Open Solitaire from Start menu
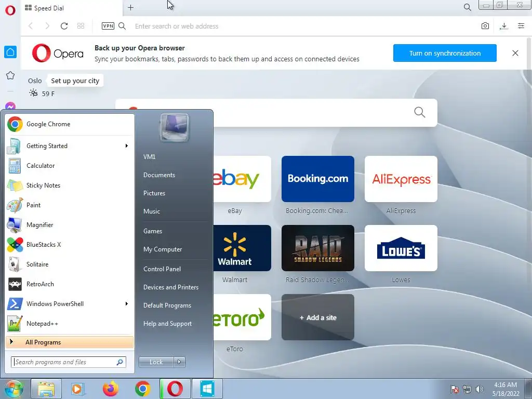This screenshot has height=399, width=532. 70,264
